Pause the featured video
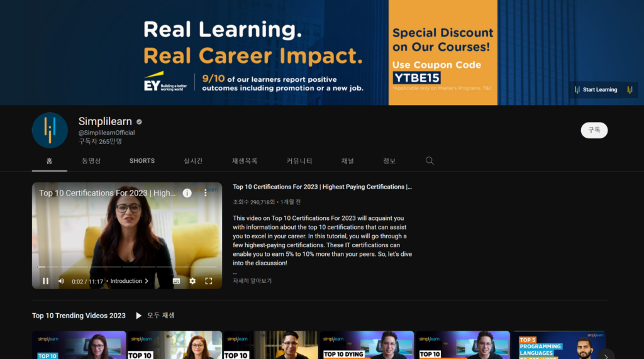644x359 pixels. [x=45, y=281]
